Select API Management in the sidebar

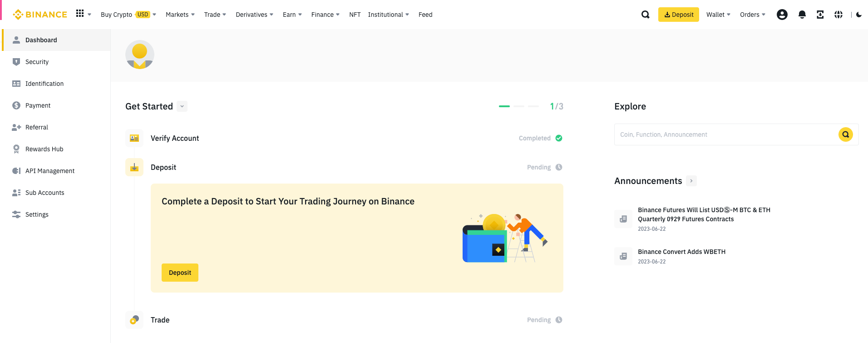pos(55,171)
